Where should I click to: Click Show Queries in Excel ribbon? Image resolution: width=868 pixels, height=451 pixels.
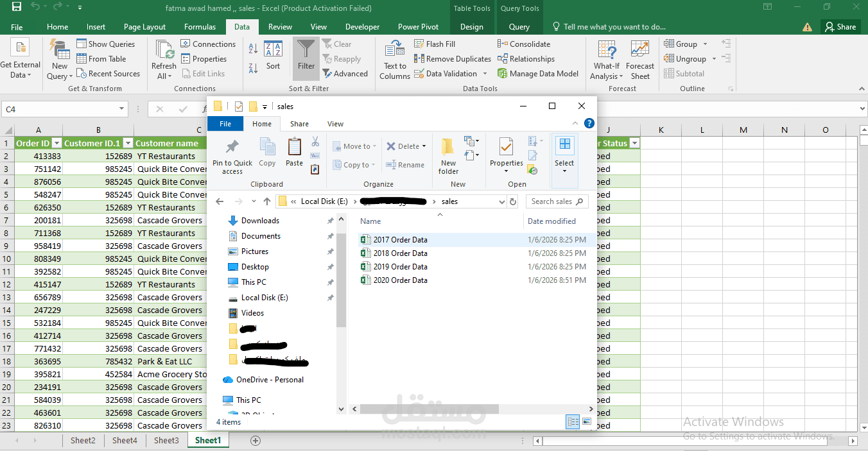106,44
